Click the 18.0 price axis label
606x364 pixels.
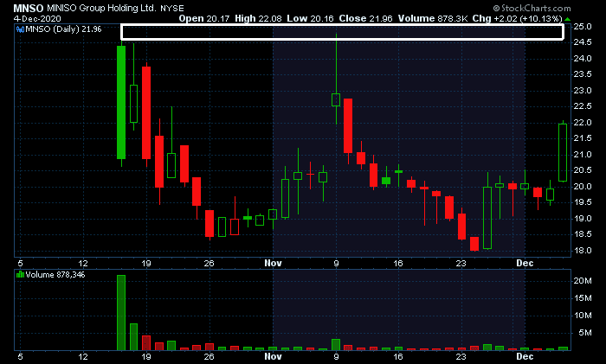(x=583, y=251)
